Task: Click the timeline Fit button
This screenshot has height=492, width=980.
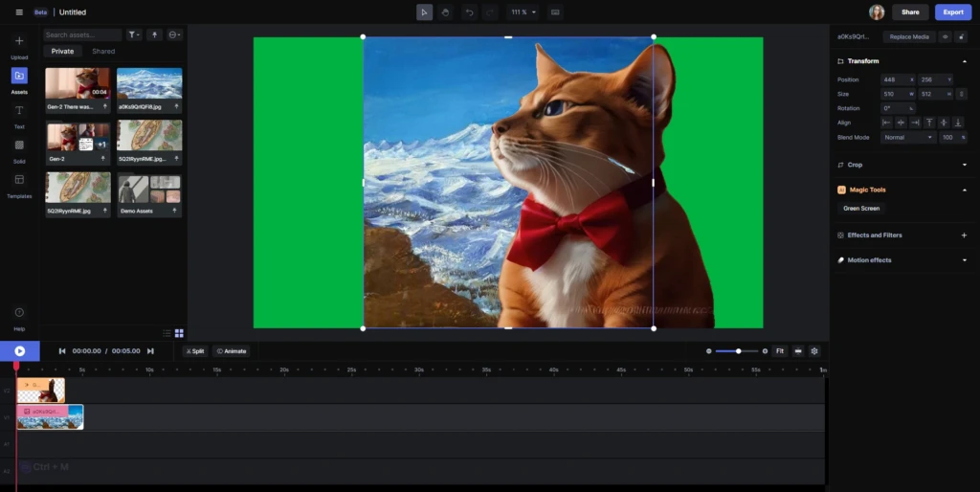Action: (779, 351)
